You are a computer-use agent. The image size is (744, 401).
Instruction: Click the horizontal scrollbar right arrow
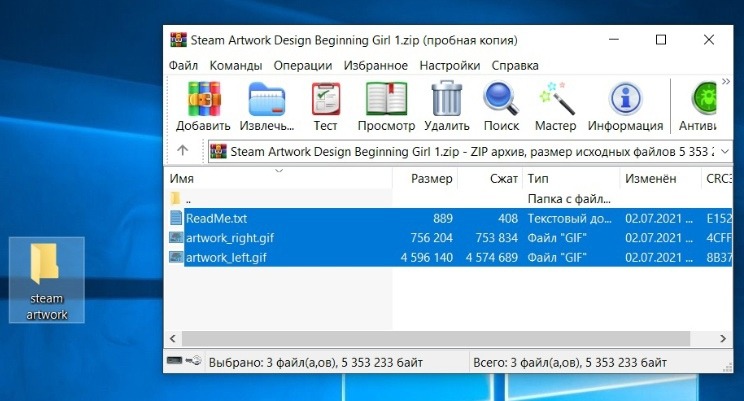click(x=723, y=338)
